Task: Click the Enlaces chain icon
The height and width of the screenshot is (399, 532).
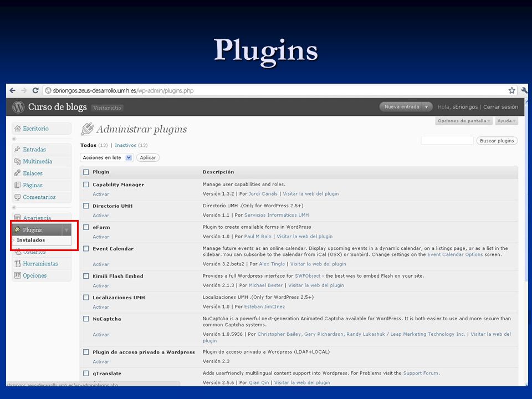Action: pos(17,173)
